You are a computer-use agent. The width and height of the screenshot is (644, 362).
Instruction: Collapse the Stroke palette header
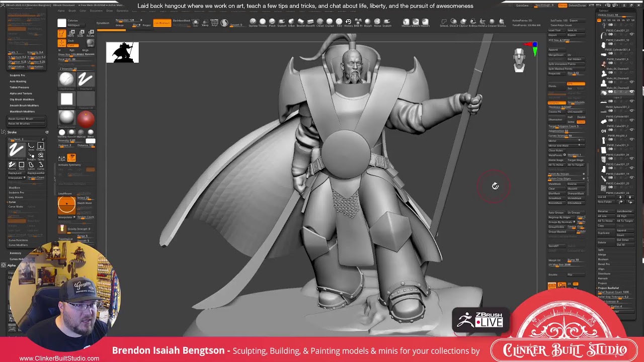tap(12, 132)
